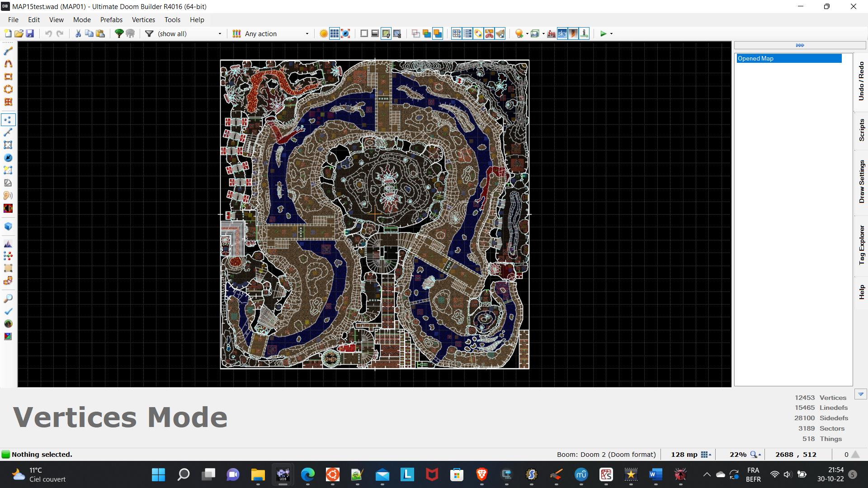Open Windows Start menu

tap(158, 474)
